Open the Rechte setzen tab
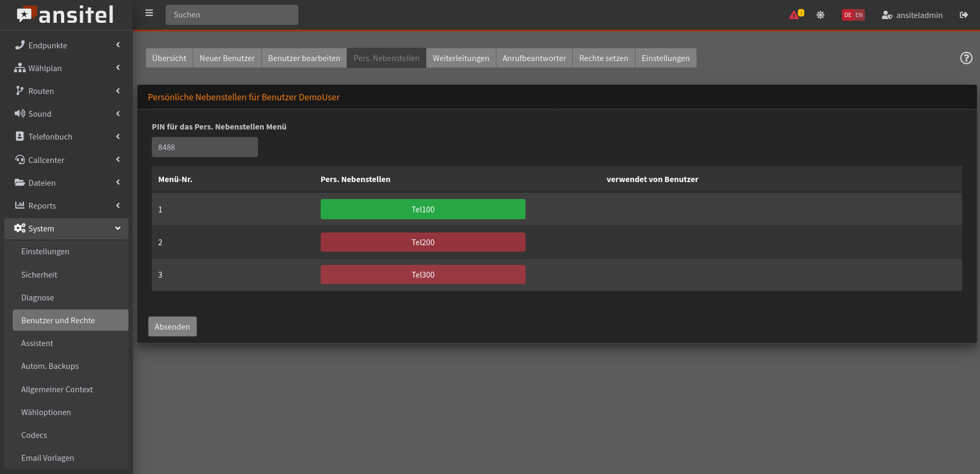 click(603, 58)
